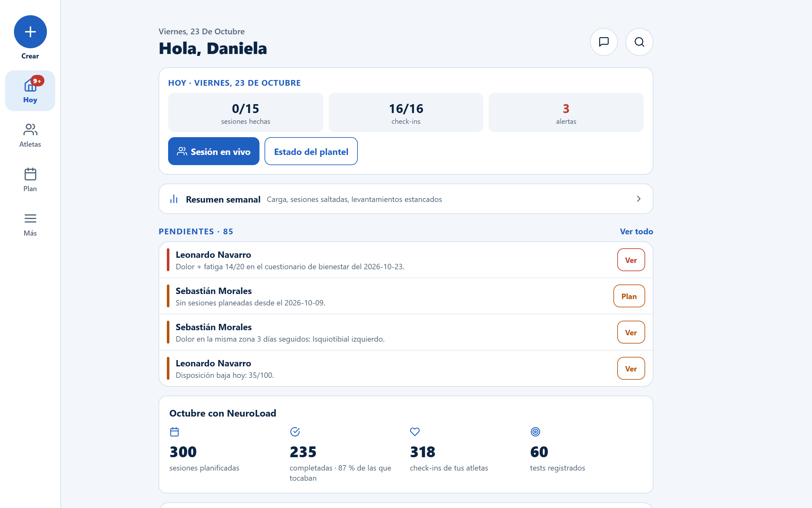
Task: Click the Resumen semanal bar chart icon
Action: (x=174, y=199)
